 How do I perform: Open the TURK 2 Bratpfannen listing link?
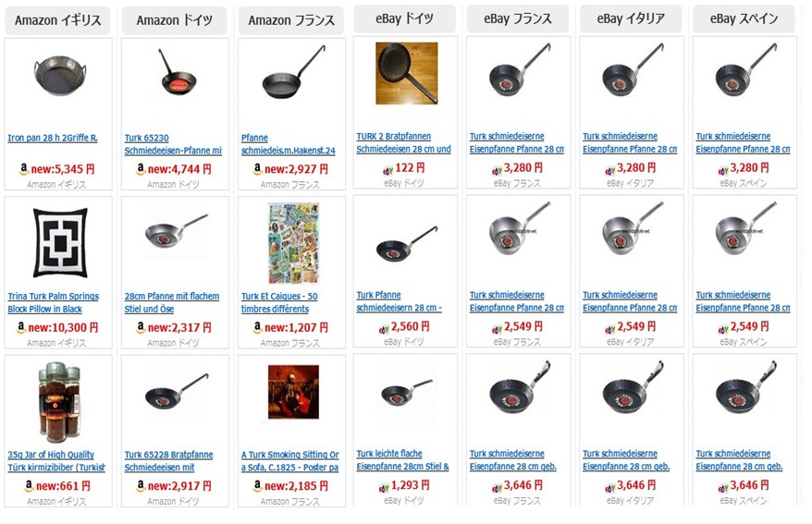click(403, 142)
